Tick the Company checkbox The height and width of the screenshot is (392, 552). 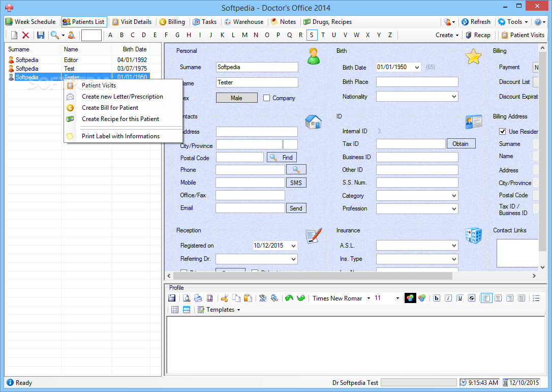pyautogui.click(x=266, y=98)
